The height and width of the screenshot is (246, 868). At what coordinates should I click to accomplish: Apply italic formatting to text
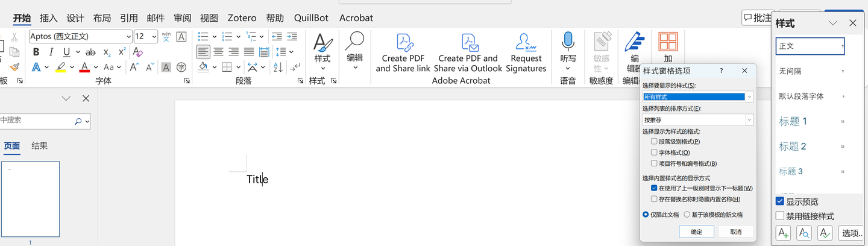(x=51, y=52)
